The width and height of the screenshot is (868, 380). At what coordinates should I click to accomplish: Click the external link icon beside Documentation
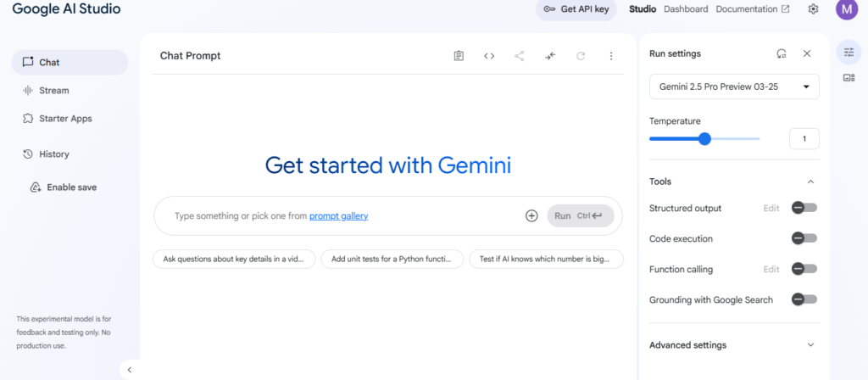pos(785,9)
